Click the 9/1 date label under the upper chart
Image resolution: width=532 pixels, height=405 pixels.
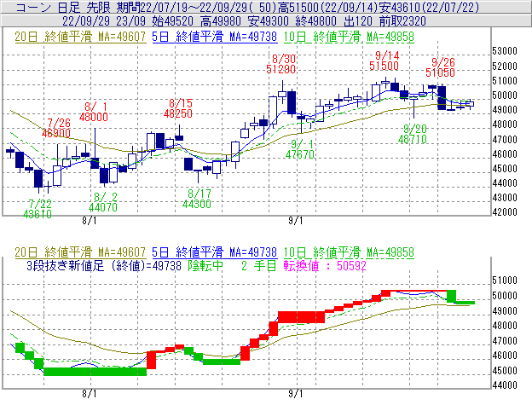coord(296,221)
